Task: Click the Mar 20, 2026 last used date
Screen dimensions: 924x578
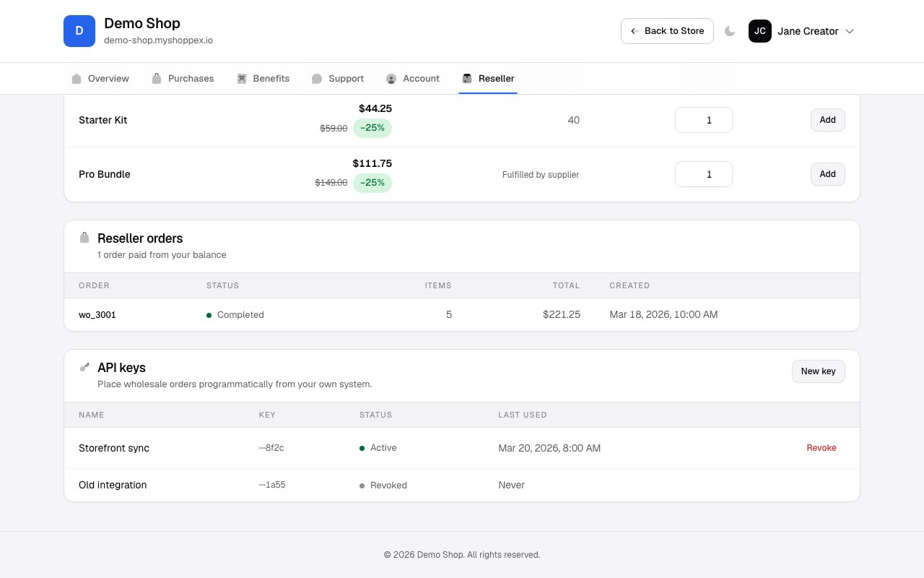Action: (x=549, y=448)
